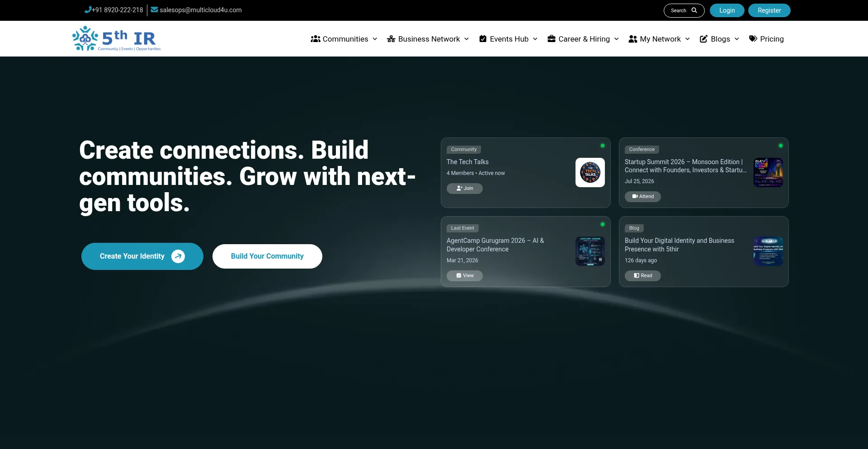Click the Communities people icon
Screen dimensions: 868x449
click(x=315, y=39)
